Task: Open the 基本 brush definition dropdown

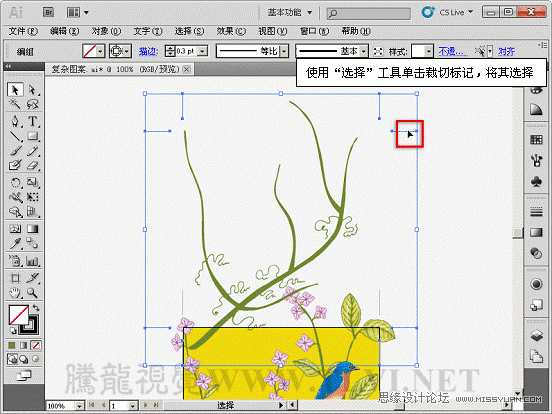Action: [364, 51]
